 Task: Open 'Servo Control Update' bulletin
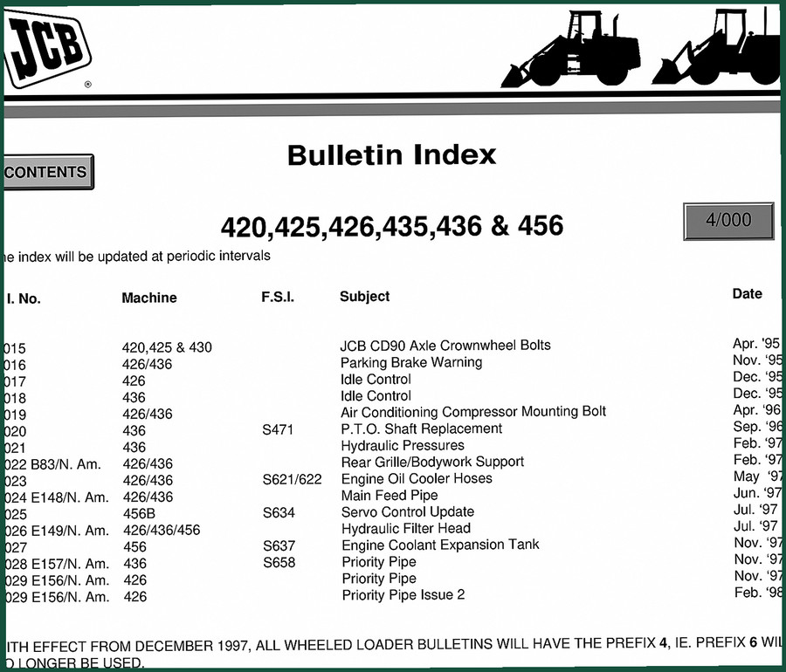tap(408, 511)
